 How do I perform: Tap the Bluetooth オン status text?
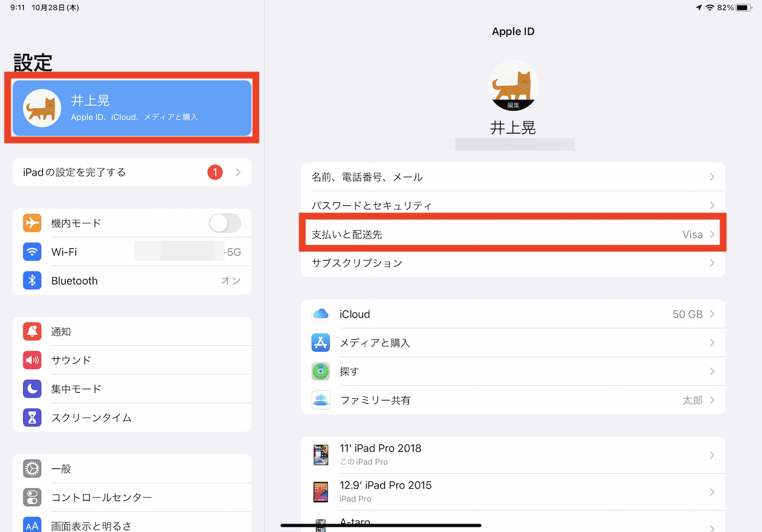[x=231, y=280]
